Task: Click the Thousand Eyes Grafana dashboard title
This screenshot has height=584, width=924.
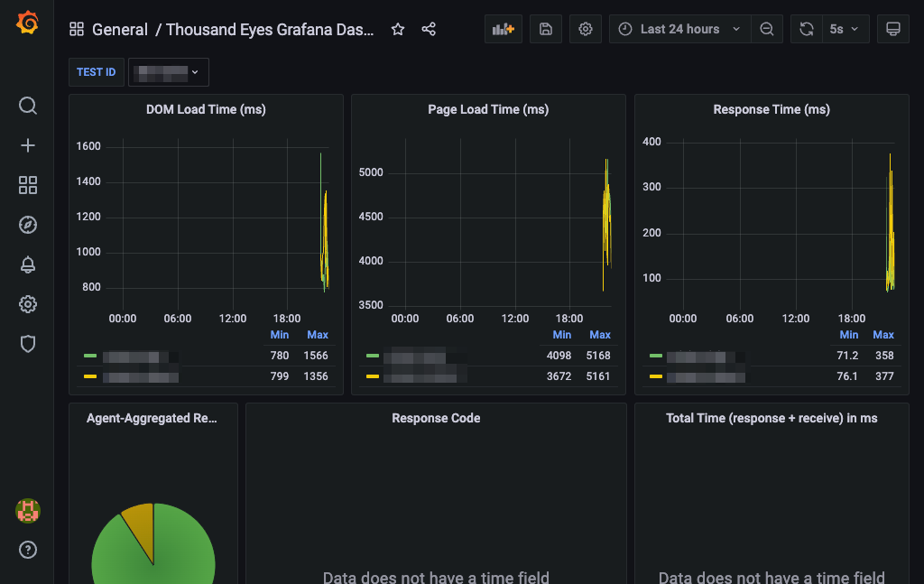Action: tap(270, 30)
